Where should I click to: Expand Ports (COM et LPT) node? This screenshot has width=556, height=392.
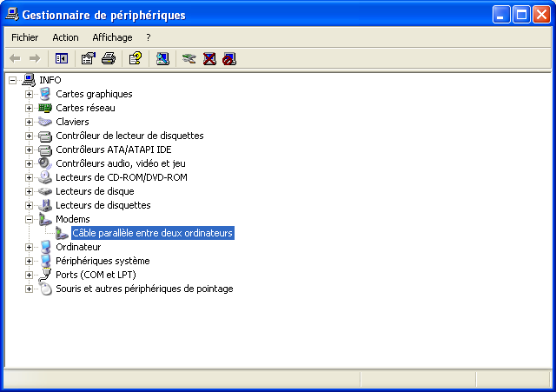29,275
